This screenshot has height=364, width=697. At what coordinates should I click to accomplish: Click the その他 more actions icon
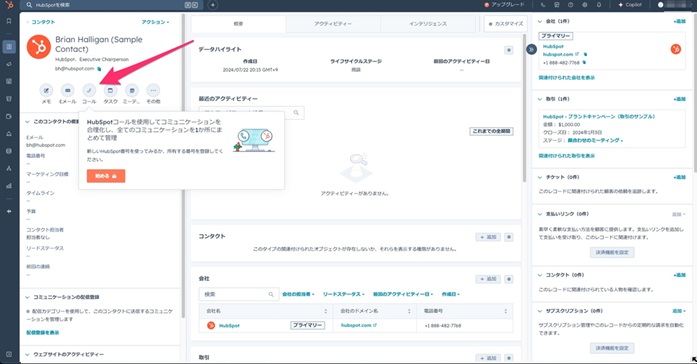click(x=153, y=91)
